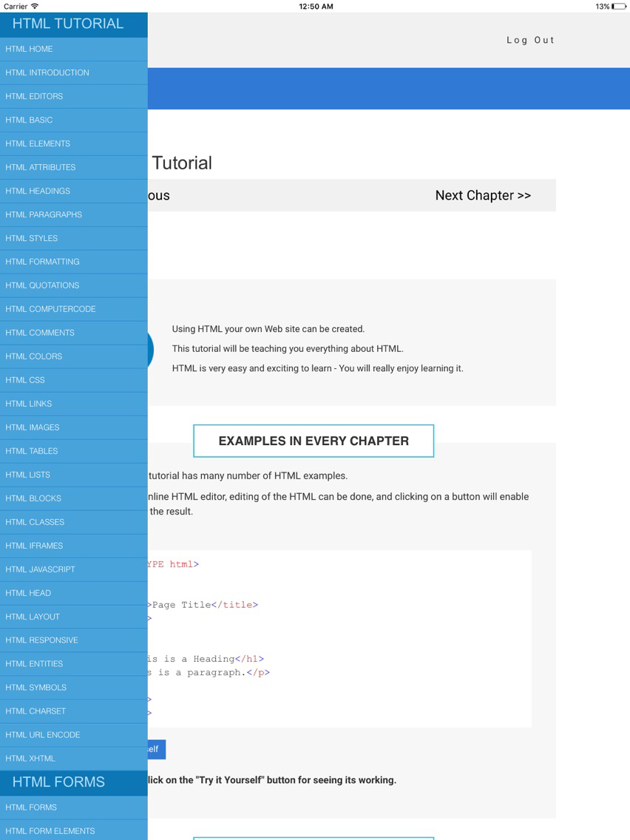
Task: Select HTML HEADINGS entry
Action: click(x=73, y=191)
